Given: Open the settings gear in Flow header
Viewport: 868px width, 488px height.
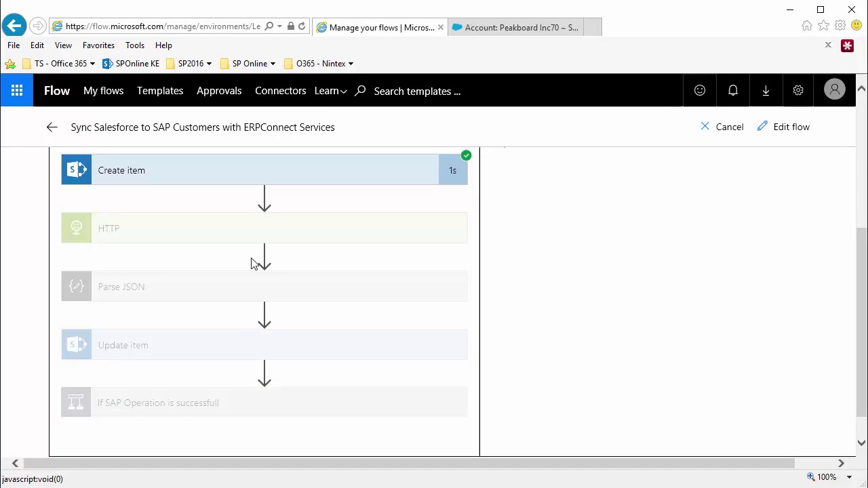Looking at the screenshot, I should point(798,91).
